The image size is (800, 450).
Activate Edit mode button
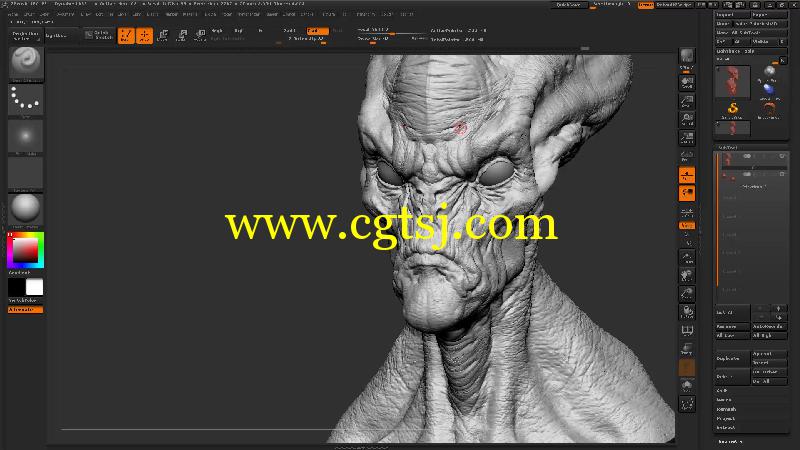tap(126, 35)
